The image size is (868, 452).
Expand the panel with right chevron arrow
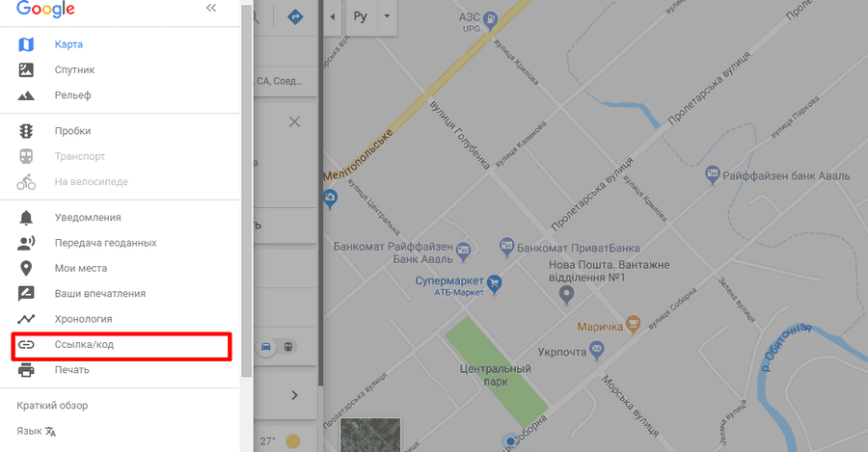click(x=294, y=395)
